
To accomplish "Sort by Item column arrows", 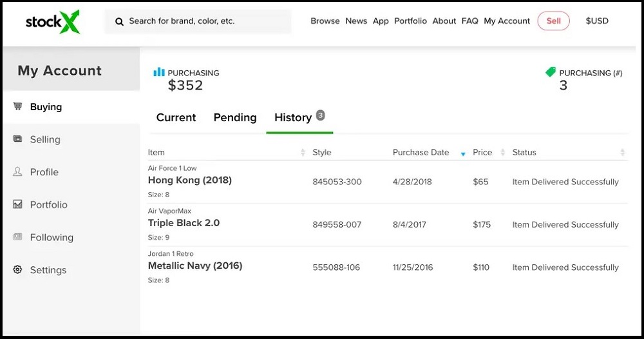I will click(x=303, y=153).
